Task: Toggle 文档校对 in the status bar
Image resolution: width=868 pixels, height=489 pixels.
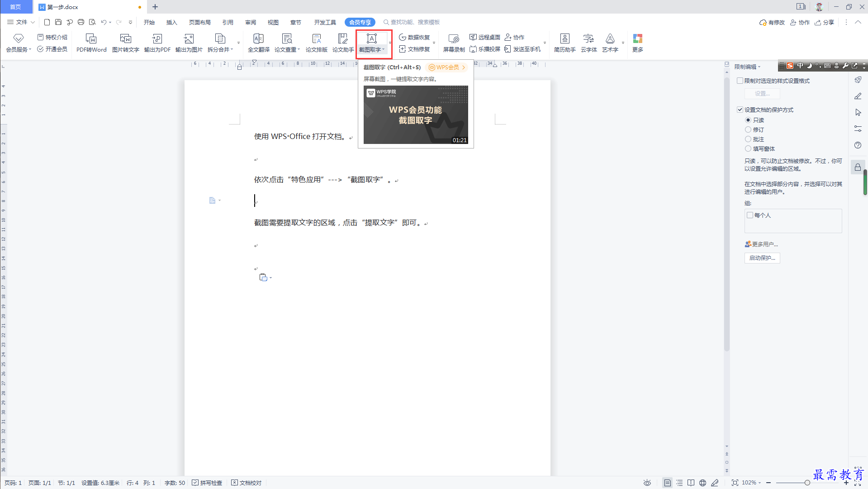Action: tap(247, 483)
